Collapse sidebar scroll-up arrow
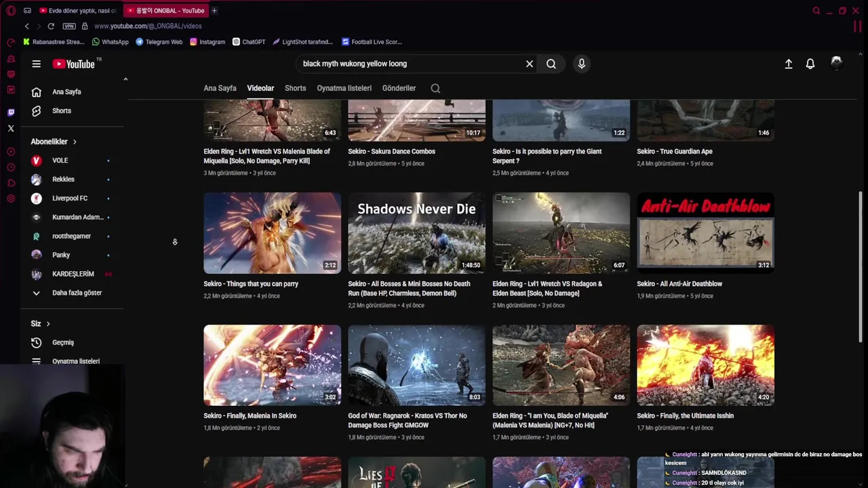 tap(125, 79)
